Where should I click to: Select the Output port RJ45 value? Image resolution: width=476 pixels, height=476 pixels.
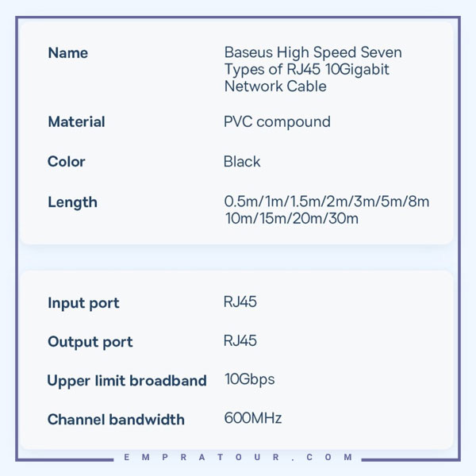click(x=240, y=340)
